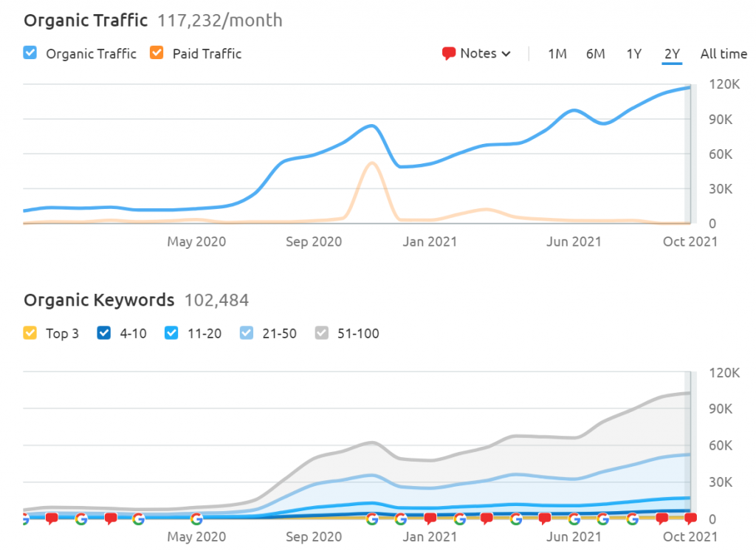This screenshot has height=551, width=756.
Task: Click first Google marker right of Sep 2020
Action: tap(372, 519)
